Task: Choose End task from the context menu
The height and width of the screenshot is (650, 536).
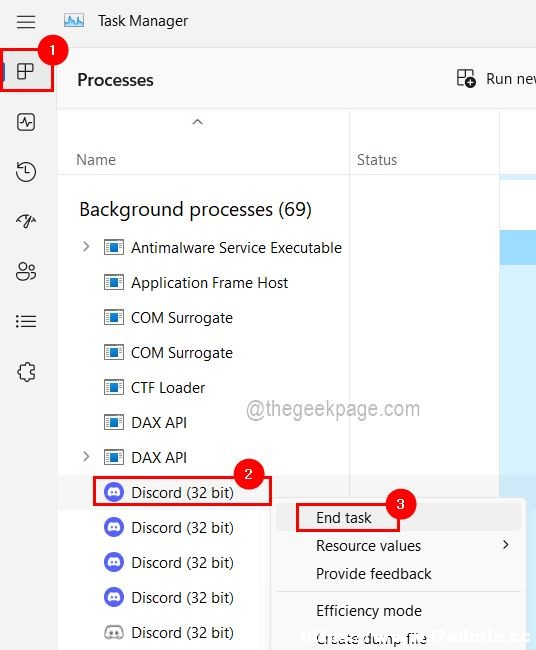Action: (344, 517)
